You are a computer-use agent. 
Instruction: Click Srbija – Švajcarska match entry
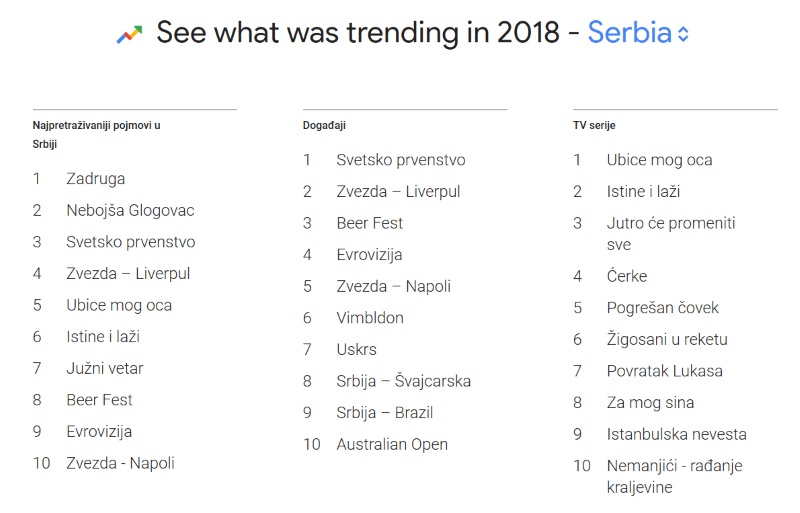pyautogui.click(x=403, y=381)
